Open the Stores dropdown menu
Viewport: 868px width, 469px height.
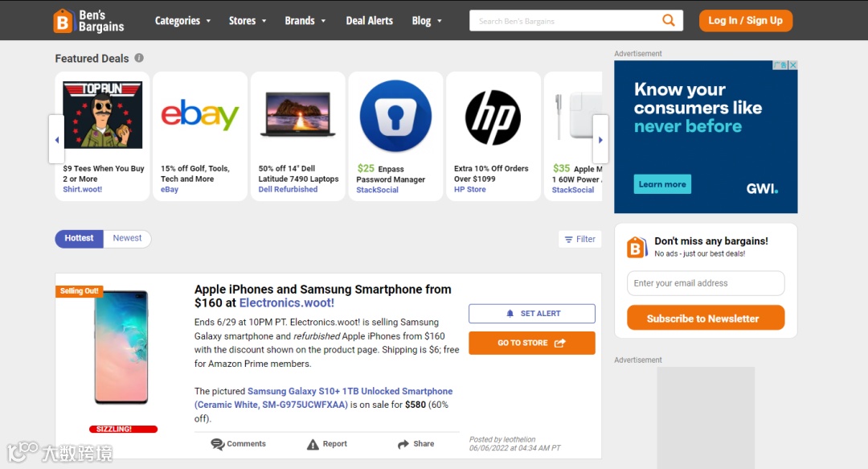pos(247,21)
